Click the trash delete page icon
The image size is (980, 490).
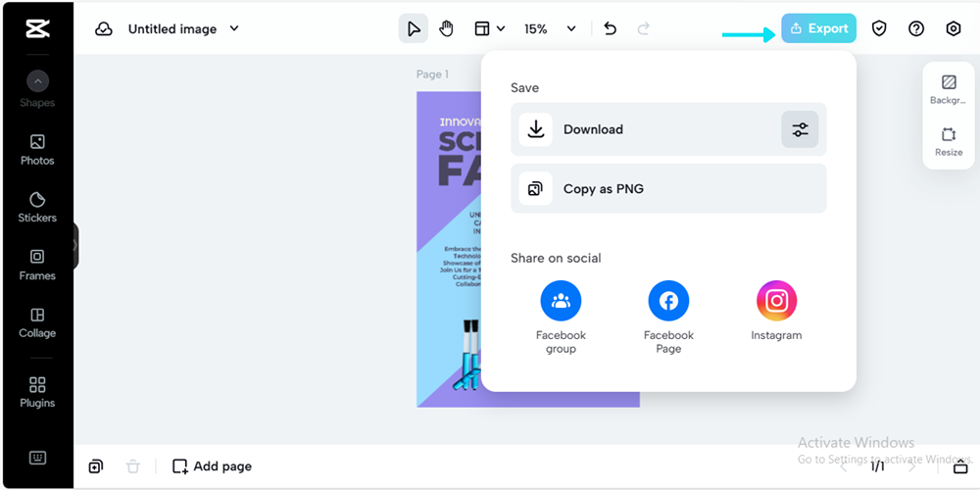point(133,466)
